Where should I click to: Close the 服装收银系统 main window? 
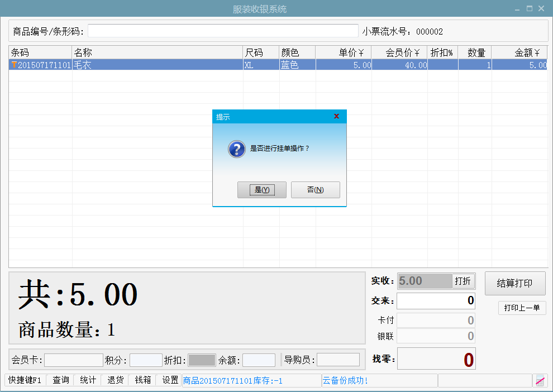[541, 8]
